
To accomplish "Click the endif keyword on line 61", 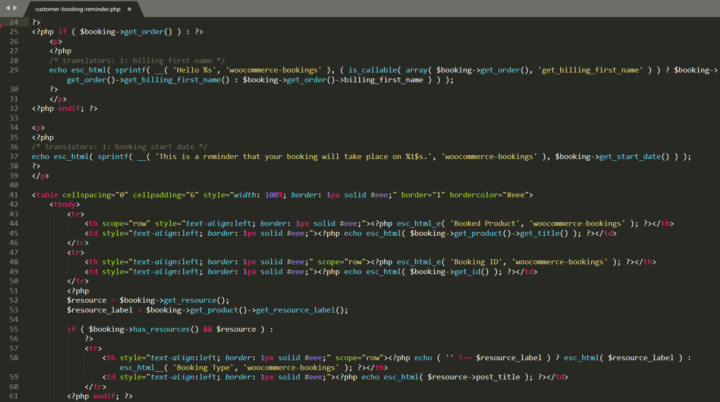I will pos(104,396).
